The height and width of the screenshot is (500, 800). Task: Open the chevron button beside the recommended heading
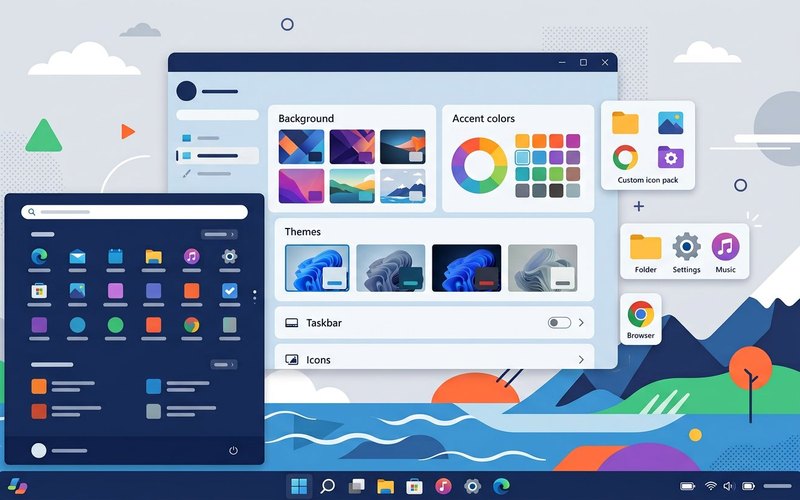click(x=223, y=365)
